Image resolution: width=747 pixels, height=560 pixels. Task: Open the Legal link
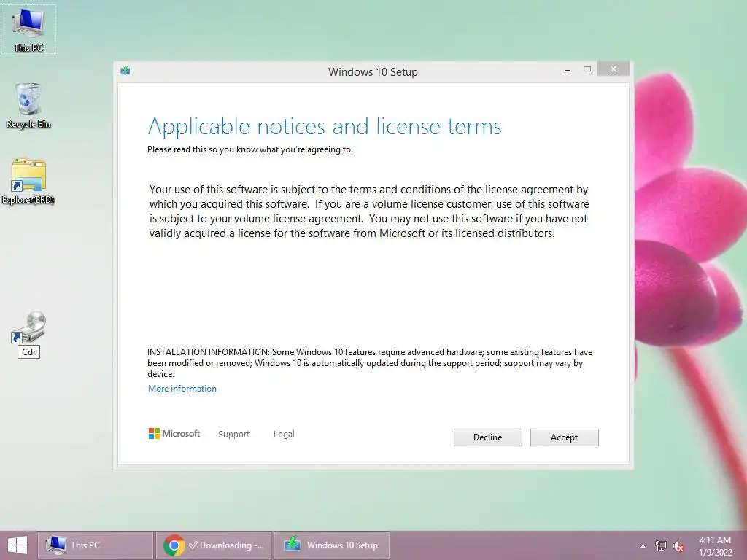click(x=284, y=435)
